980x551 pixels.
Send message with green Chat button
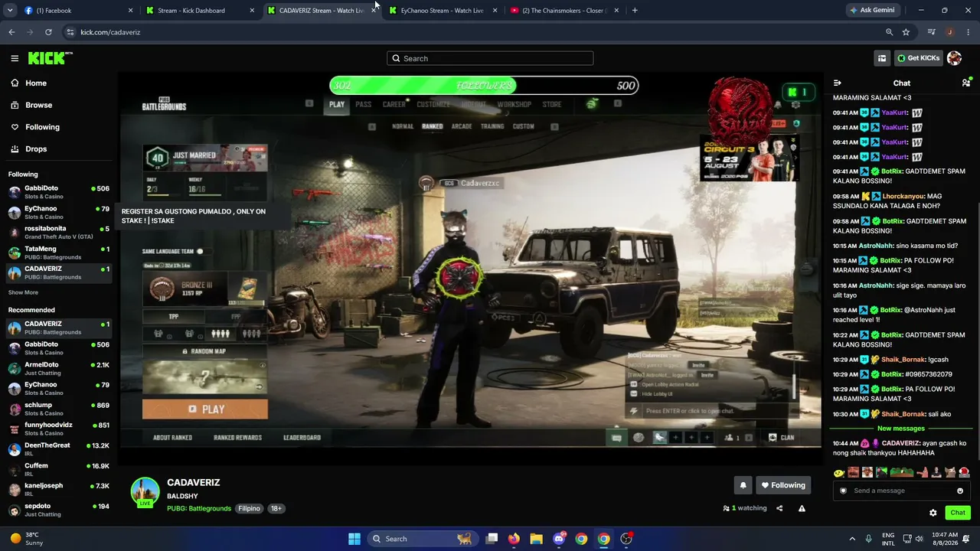pyautogui.click(x=958, y=513)
